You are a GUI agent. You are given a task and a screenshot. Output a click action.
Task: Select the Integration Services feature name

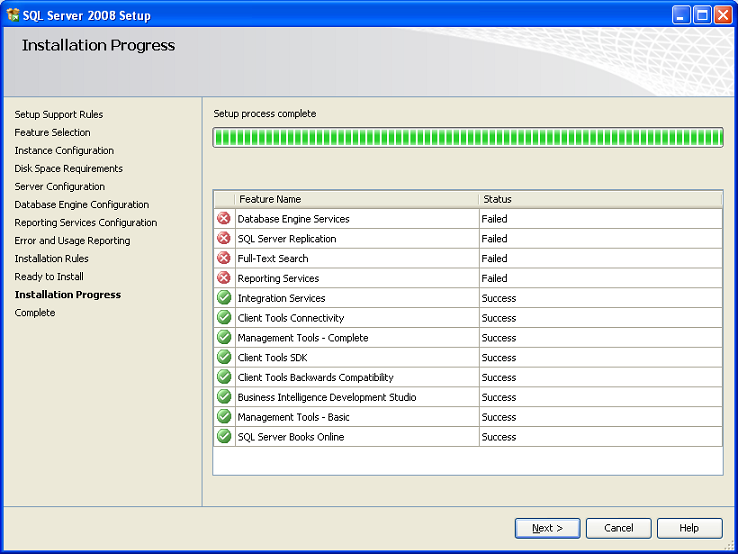pyautogui.click(x=281, y=298)
